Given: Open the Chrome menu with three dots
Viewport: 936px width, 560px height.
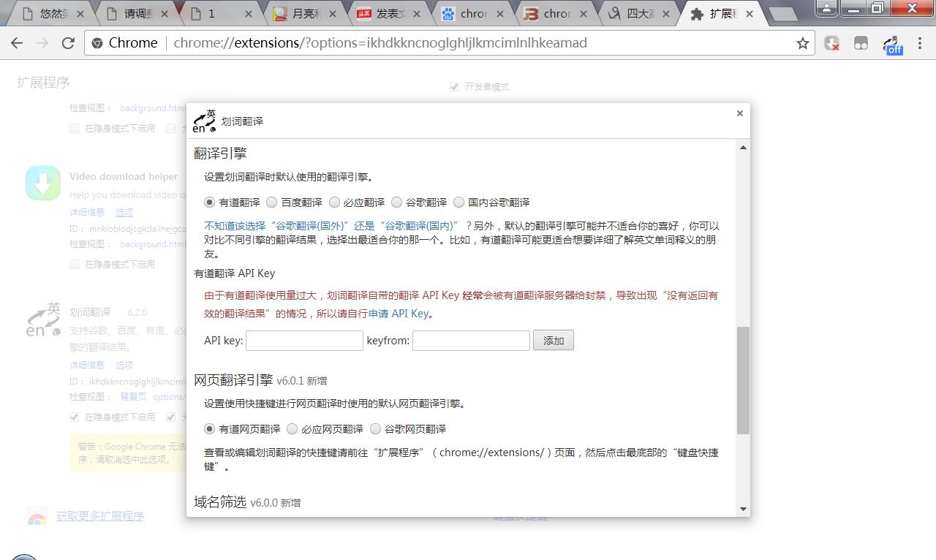Looking at the screenshot, I should pyautogui.click(x=920, y=43).
